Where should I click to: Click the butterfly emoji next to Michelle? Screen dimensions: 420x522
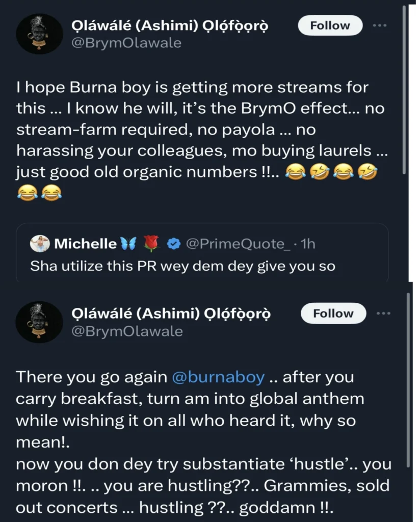(x=128, y=244)
